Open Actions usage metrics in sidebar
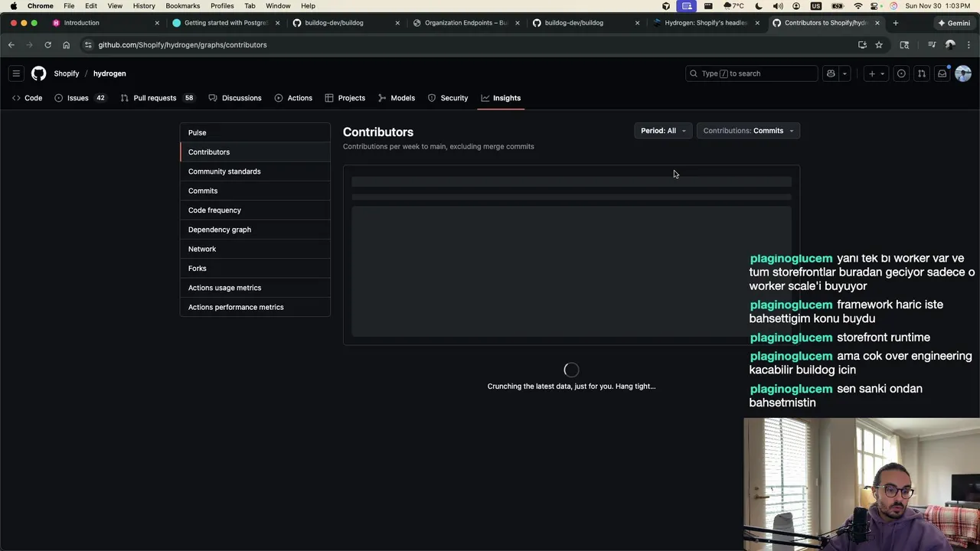The height and width of the screenshot is (551, 980). tap(256, 288)
